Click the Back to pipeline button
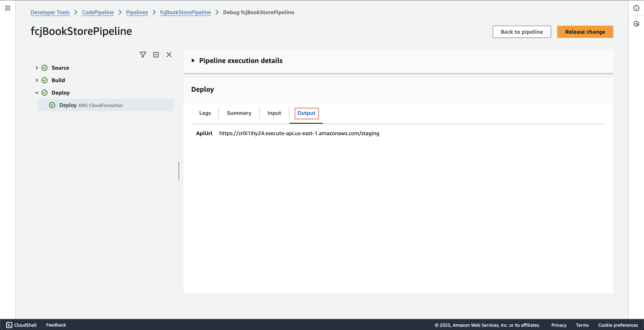644x330 pixels. click(522, 32)
